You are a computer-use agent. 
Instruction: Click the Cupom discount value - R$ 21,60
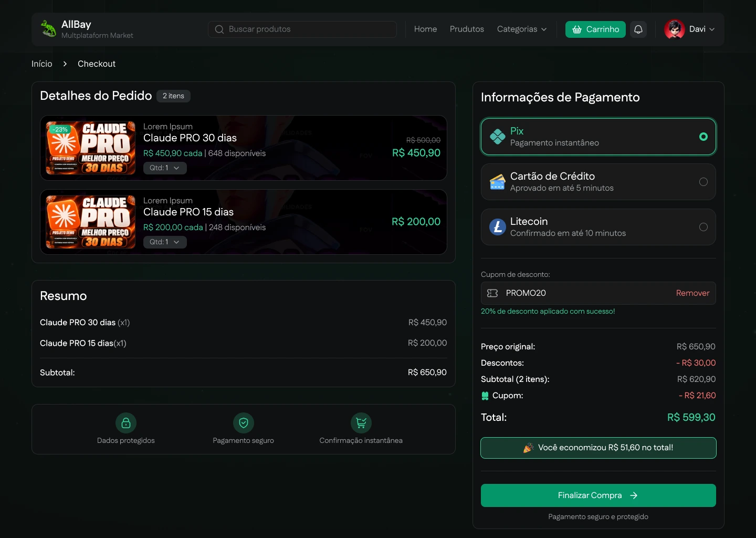(x=697, y=396)
